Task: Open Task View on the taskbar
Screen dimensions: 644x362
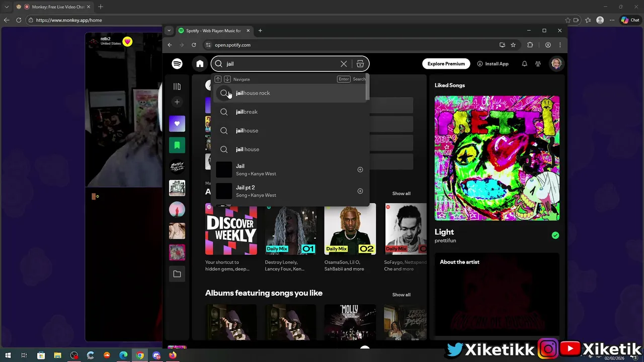Action: pos(24,355)
